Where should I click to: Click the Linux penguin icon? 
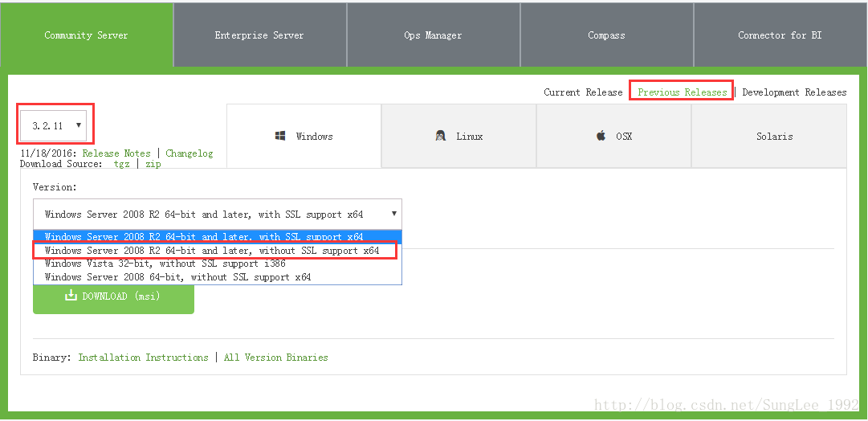441,136
